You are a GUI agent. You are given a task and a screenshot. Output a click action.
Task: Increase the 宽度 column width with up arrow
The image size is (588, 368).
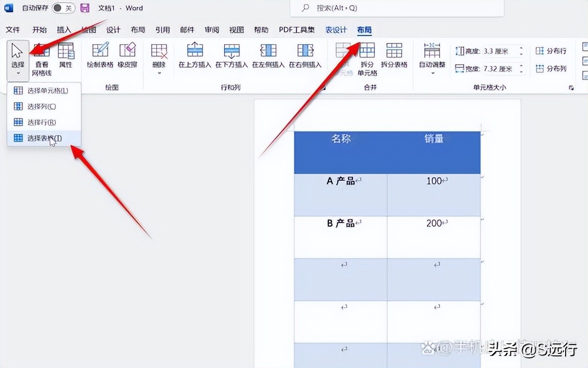[x=521, y=66]
